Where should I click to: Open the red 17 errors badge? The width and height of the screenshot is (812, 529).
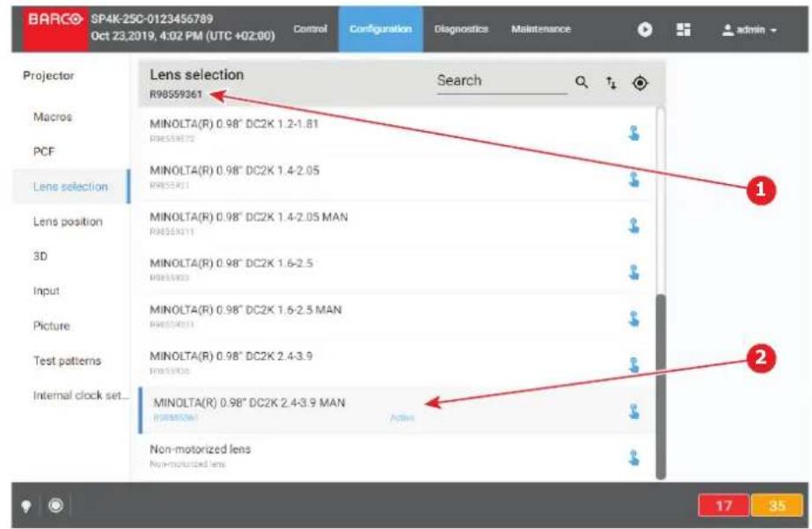[x=723, y=506]
